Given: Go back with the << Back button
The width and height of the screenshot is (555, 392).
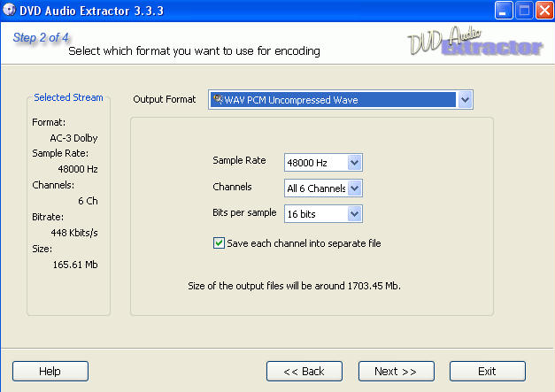Looking at the screenshot, I should (x=304, y=371).
